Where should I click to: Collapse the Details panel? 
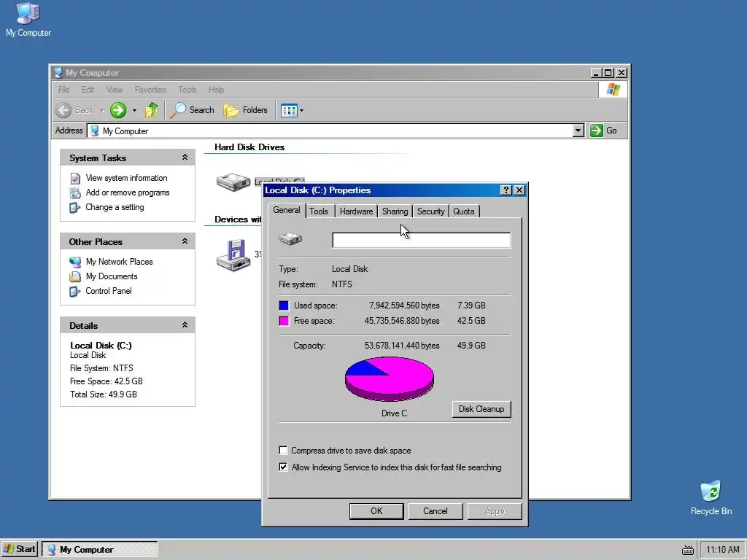[x=185, y=325]
